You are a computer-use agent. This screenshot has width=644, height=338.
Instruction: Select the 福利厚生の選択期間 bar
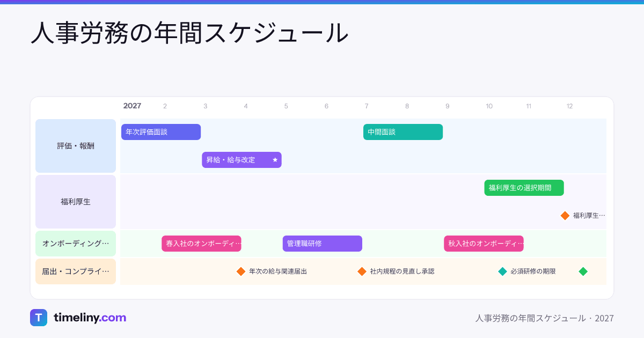524,188
